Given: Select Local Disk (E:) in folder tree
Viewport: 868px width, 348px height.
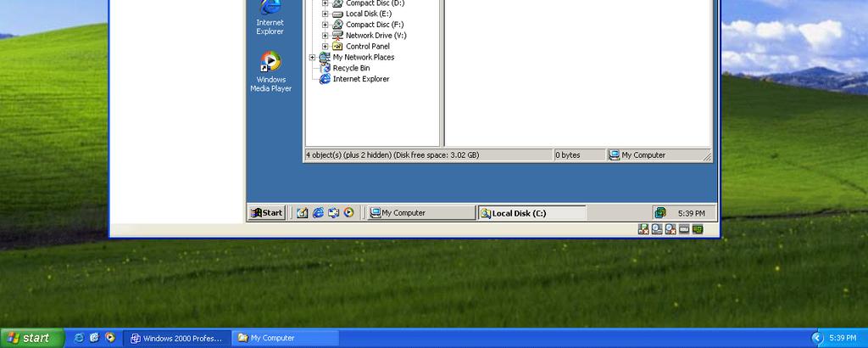Looking at the screenshot, I should pyautogui.click(x=369, y=14).
